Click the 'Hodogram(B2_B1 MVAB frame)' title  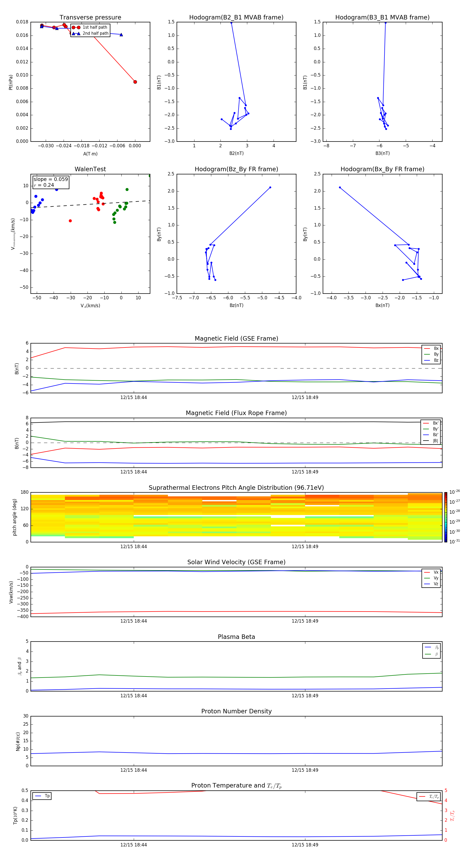pos(236,18)
